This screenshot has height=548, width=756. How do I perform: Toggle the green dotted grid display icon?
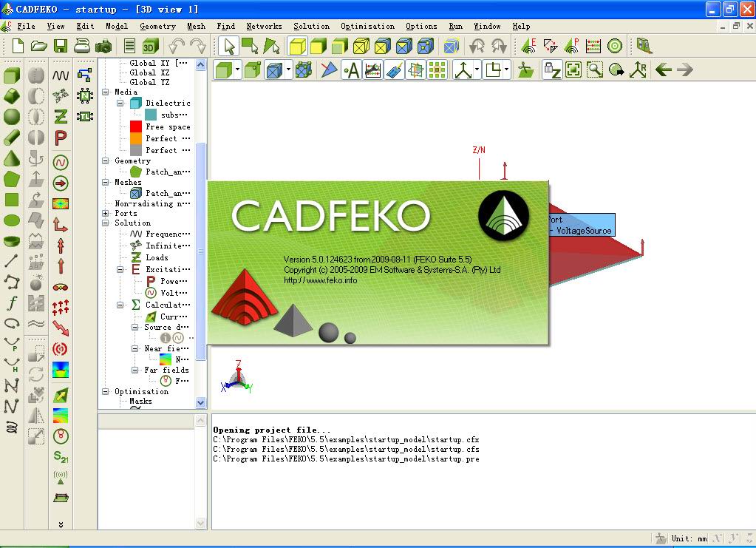click(x=437, y=70)
